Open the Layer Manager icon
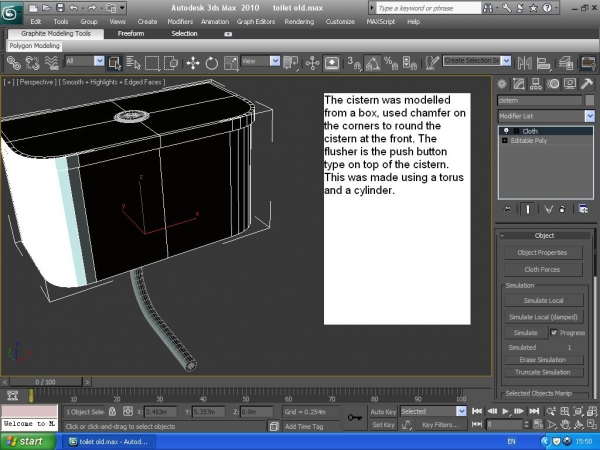 click(x=566, y=63)
